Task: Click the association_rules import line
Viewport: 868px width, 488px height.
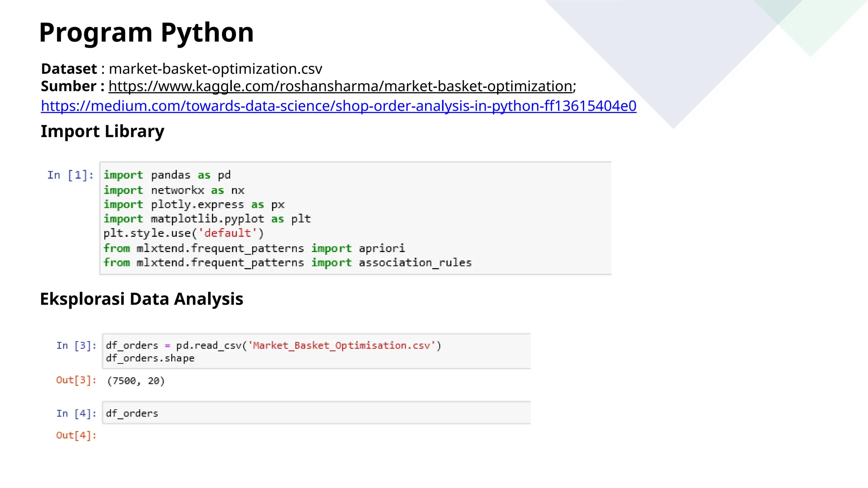Action: [287, 263]
